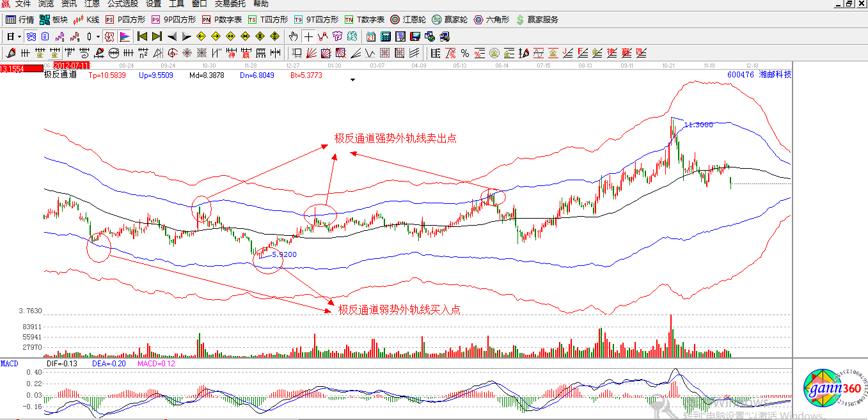Toggle the crosshair cursor mode
The width and height of the screenshot is (868, 420).
309,36
